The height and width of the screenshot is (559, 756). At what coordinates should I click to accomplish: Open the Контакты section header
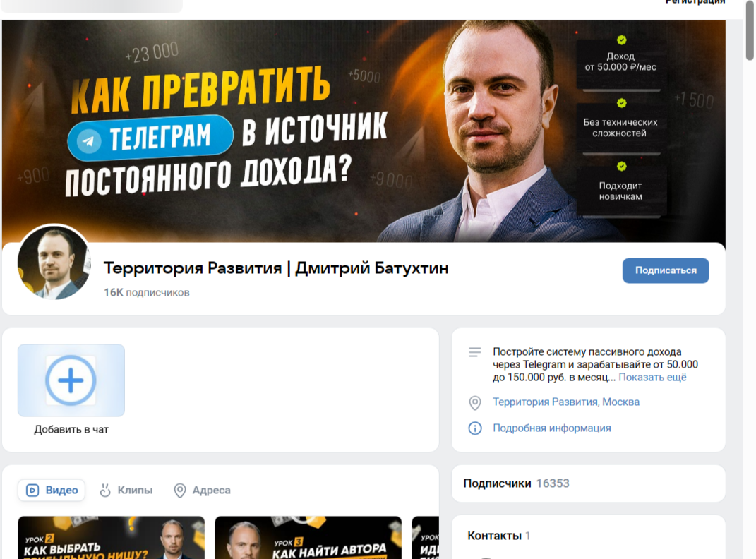[x=498, y=536]
